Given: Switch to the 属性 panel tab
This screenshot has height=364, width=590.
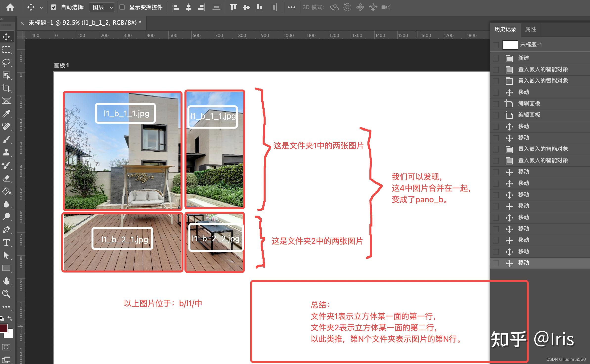Looking at the screenshot, I should coord(531,29).
